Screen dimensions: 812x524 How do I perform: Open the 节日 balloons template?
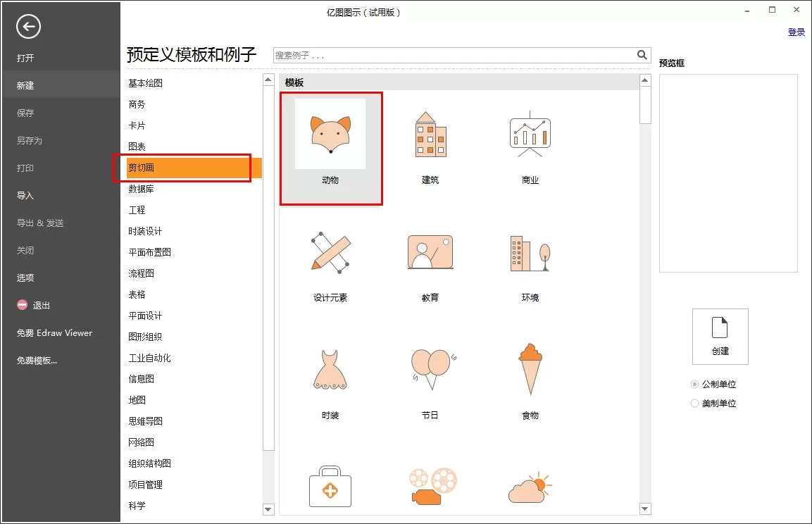coord(433,368)
